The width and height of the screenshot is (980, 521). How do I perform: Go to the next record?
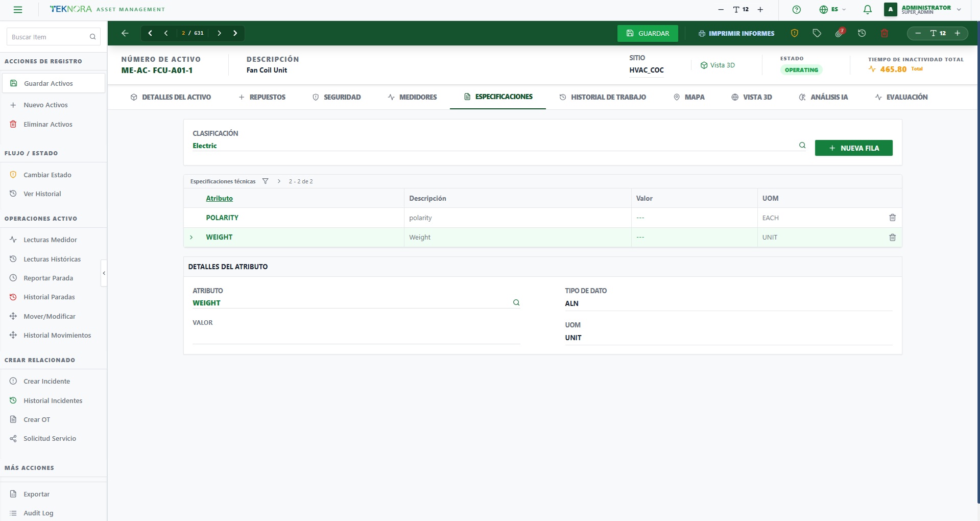tap(219, 33)
